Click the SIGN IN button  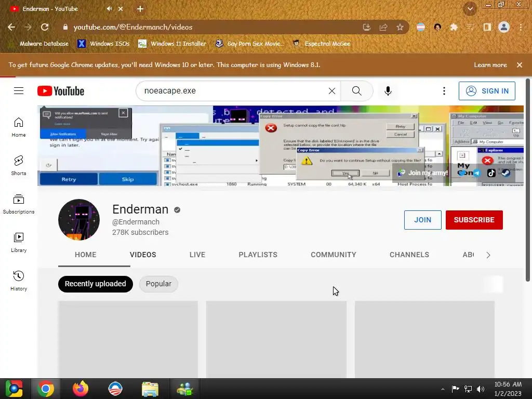(487, 91)
